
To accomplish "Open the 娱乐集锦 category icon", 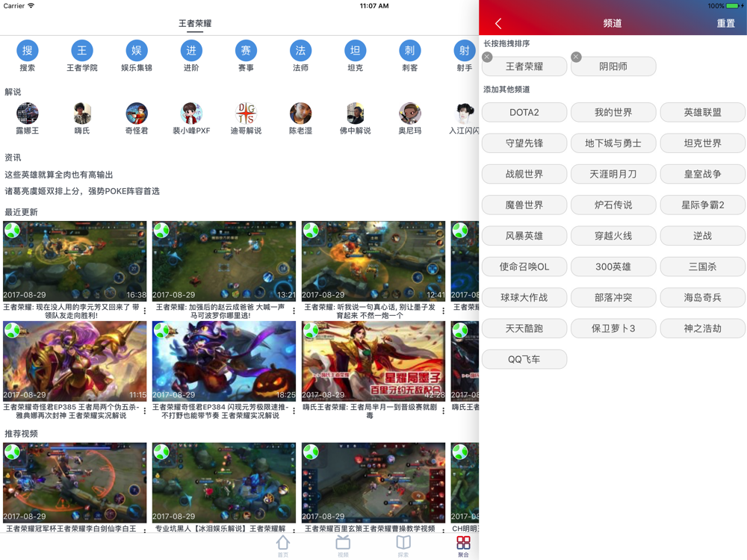I will tap(137, 51).
